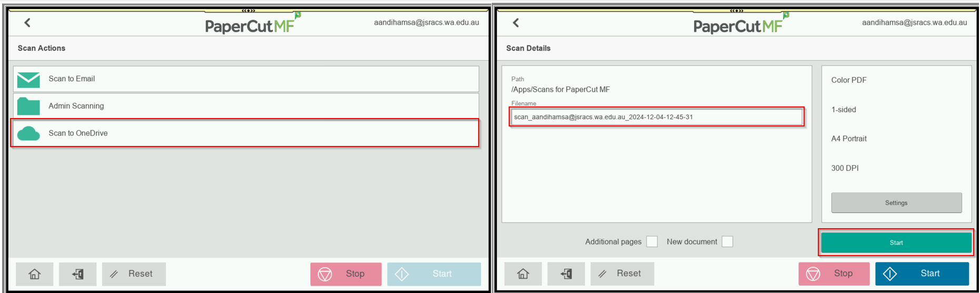Go back in the Scan Actions panel
The height and width of the screenshot is (293, 980).
pos(27,23)
